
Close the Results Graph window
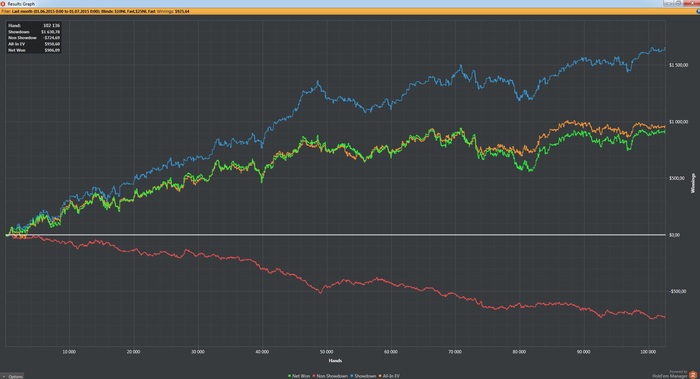[693, 3]
